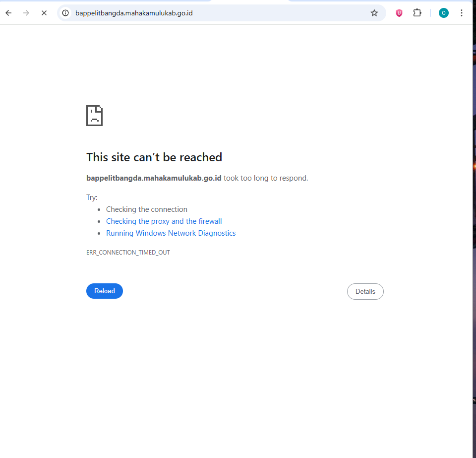Select the active browser tab at top
Viewport: 476px width, 458px height.
[249, 1]
